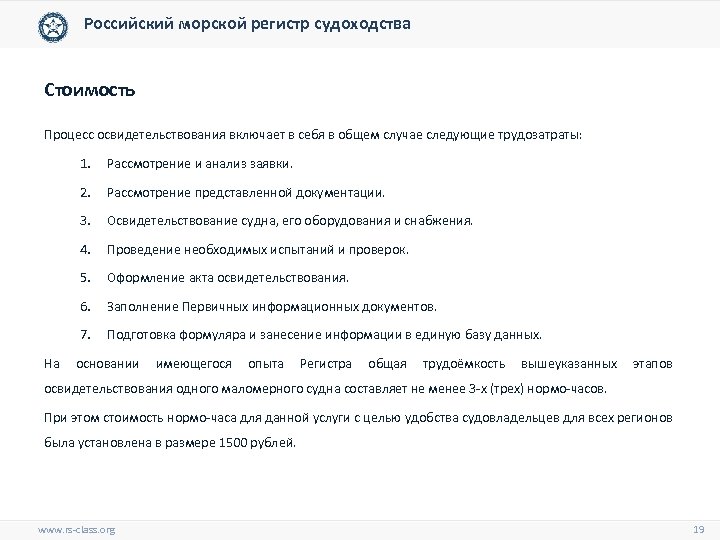This screenshot has width=720, height=540.
Task: Click the slide page number 19
Action: click(x=698, y=529)
